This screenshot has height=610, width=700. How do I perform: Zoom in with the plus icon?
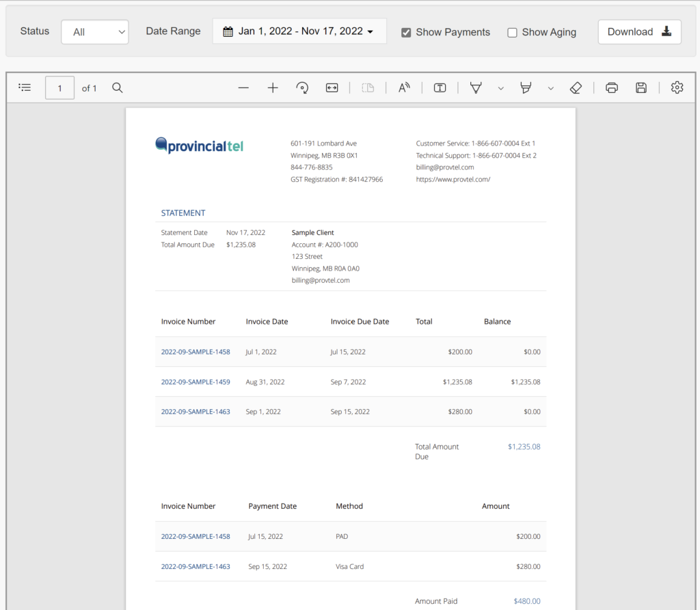coord(273,88)
